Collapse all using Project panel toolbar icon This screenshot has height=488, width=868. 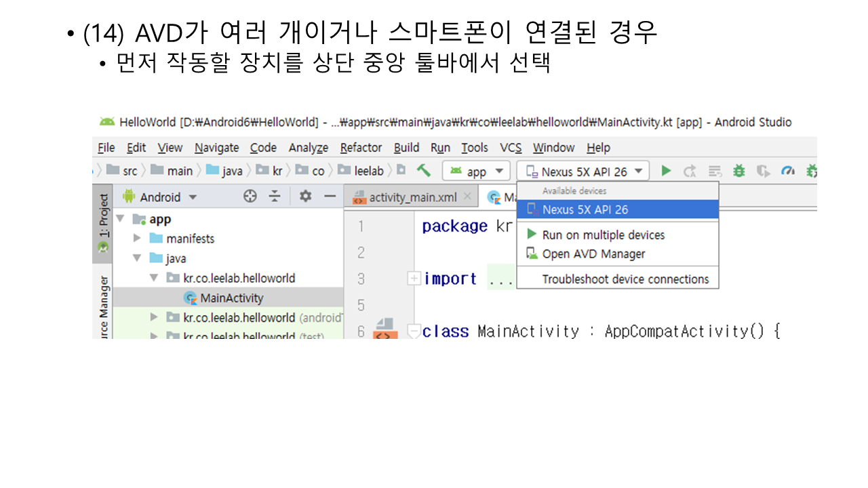[x=274, y=197]
